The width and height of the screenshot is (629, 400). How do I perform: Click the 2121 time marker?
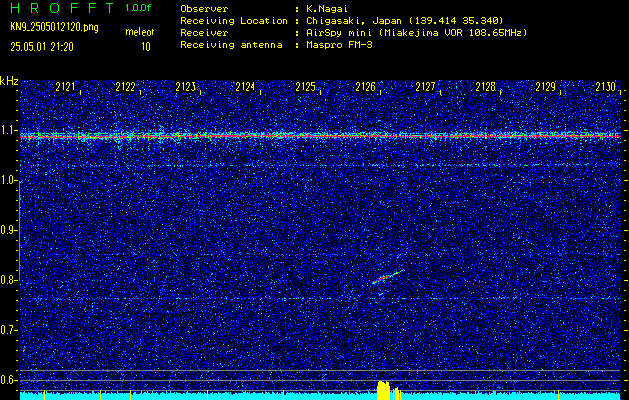pyautogui.click(x=65, y=87)
